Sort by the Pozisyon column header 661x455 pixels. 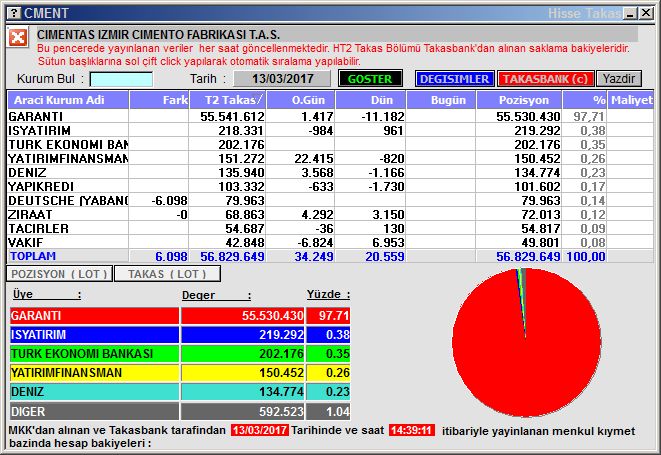pyautogui.click(x=519, y=100)
